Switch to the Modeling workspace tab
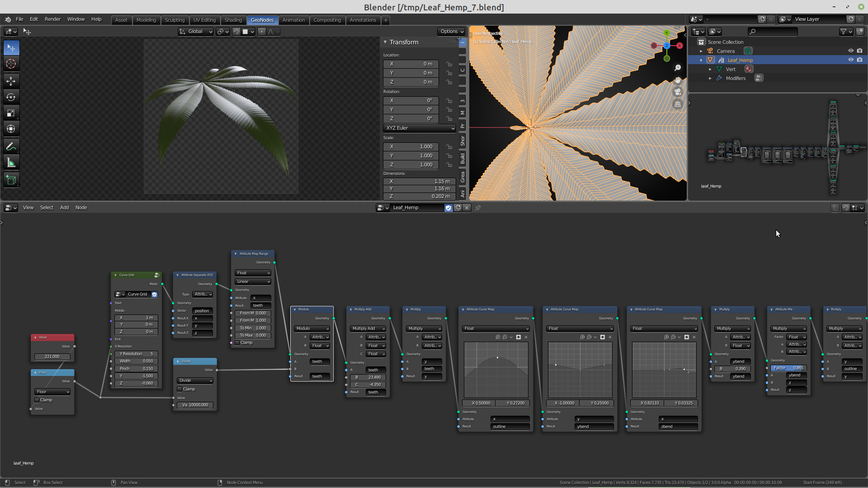 coord(146,20)
